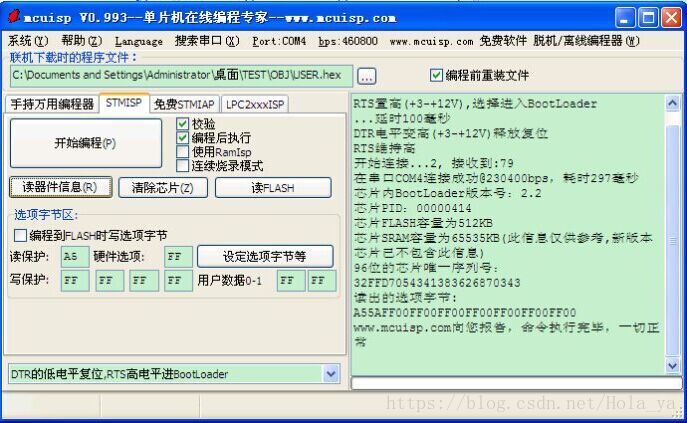This screenshot has width=687, height=423.
Task: Click 读保护 A5 value field
Action: coord(75,256)
